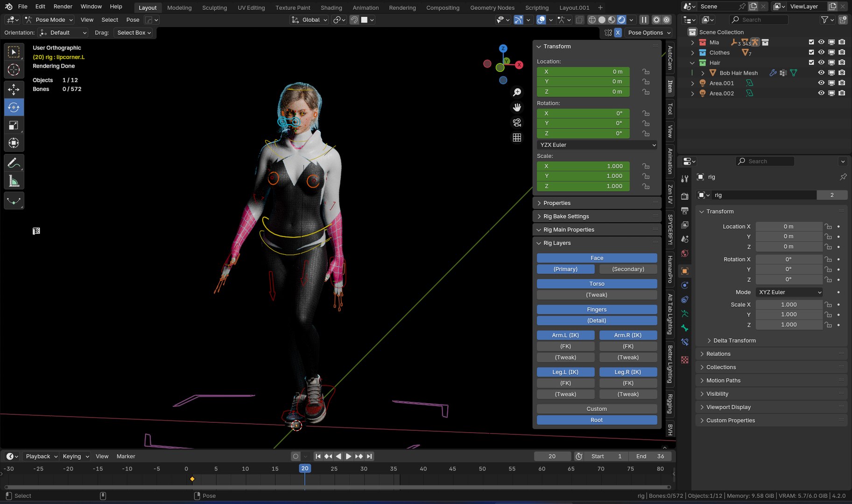Click the zoom magnifier viewport icon

[517, 92]
